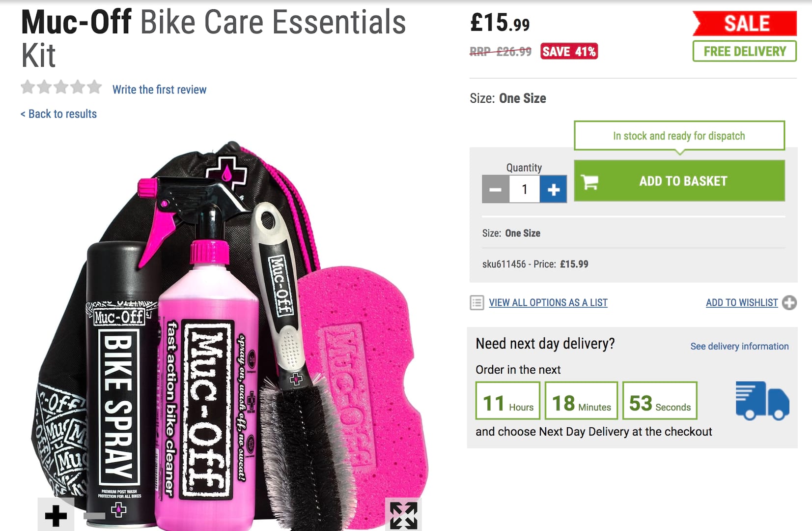Click the Add to Wishlist link
This screenshot has width=812, height=531.
(742, 303)
